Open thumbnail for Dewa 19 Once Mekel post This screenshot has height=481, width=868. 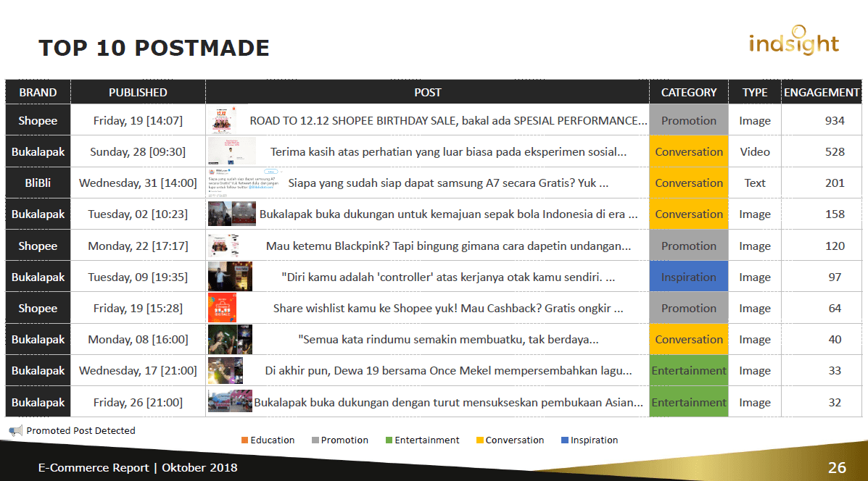point(226,370)
